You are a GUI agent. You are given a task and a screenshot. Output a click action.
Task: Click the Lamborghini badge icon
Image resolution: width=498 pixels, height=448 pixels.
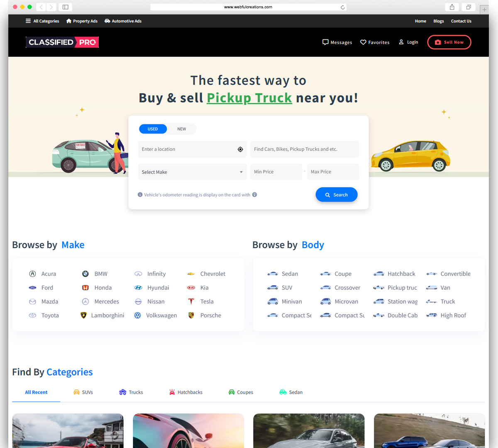point(83,315)
